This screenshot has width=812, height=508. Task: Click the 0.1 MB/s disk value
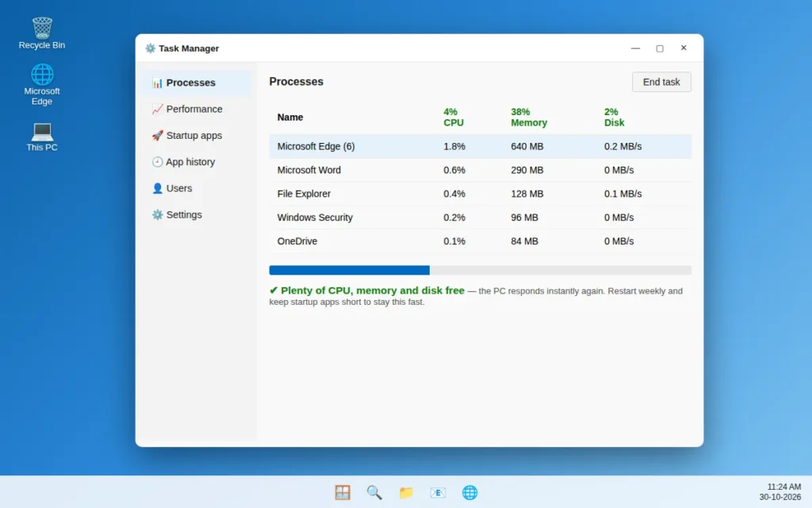click(622, 194)
